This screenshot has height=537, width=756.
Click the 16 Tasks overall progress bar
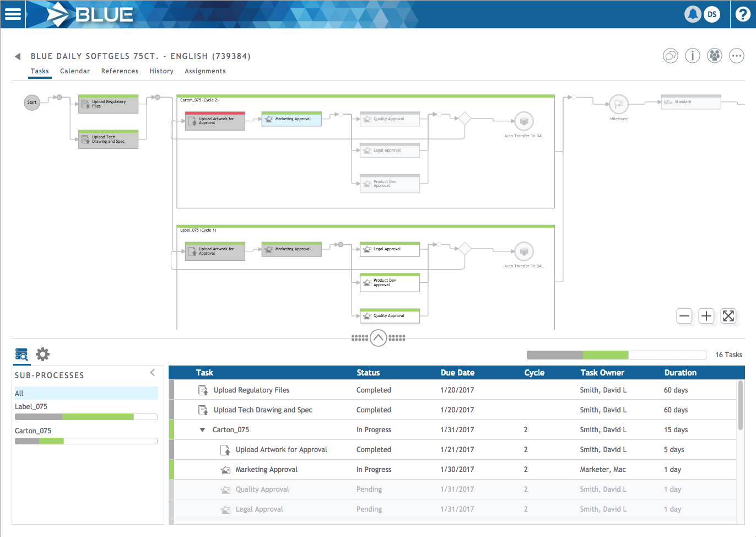(617, 355)
